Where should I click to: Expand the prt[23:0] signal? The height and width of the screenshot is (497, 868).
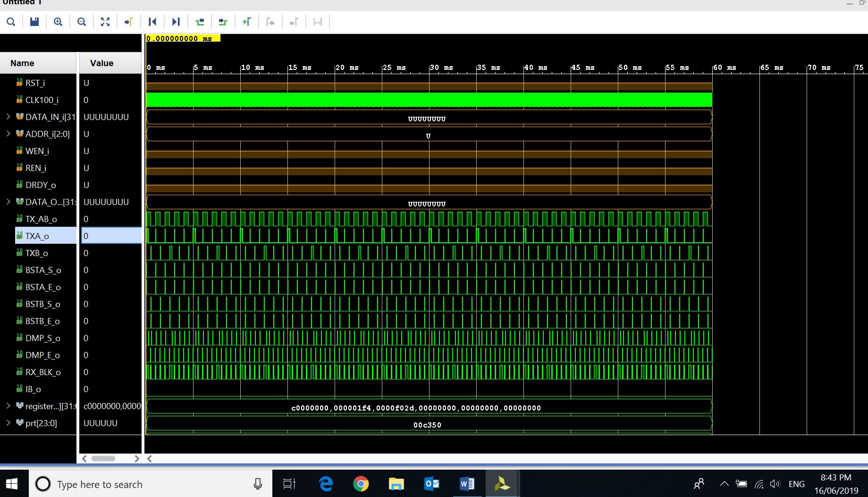pos(8,423)
